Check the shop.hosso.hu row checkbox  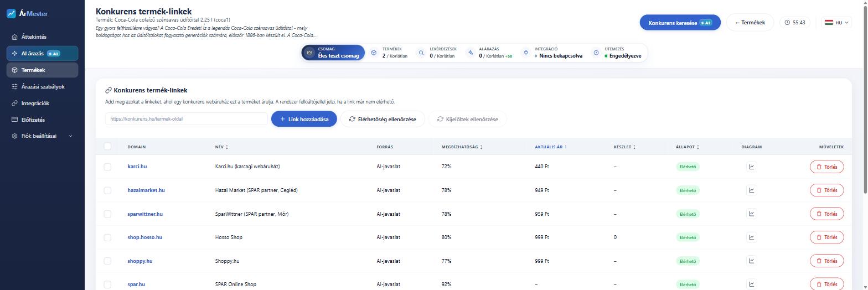(107, 237)
